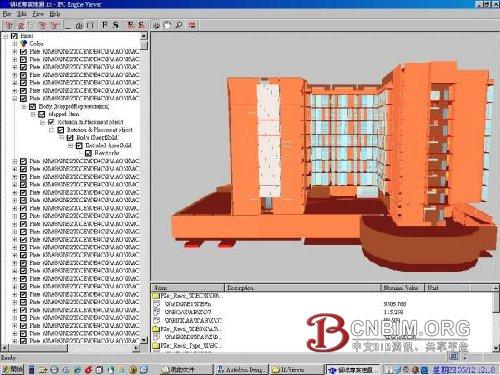Click the second red toolbar icon
Viewport: 500px width, 375px height.
tap(21, 25)
